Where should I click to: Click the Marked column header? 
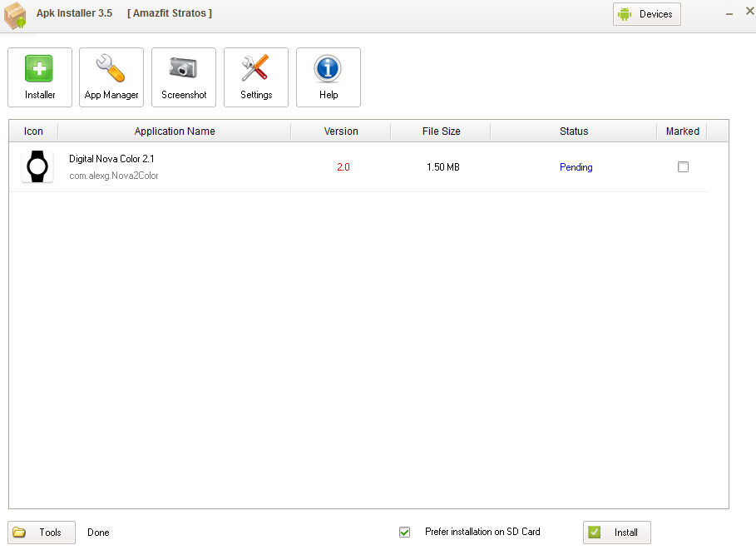(682, 131)
